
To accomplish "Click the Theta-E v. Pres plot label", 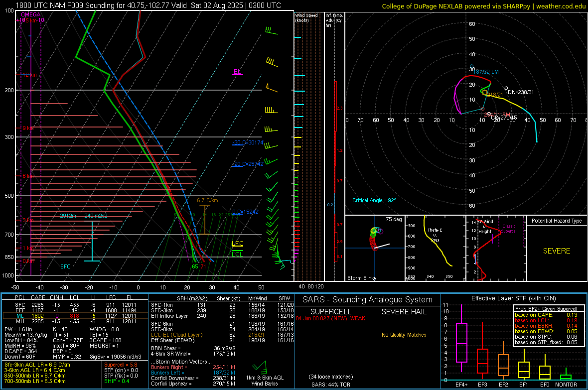I will (435, 235).
